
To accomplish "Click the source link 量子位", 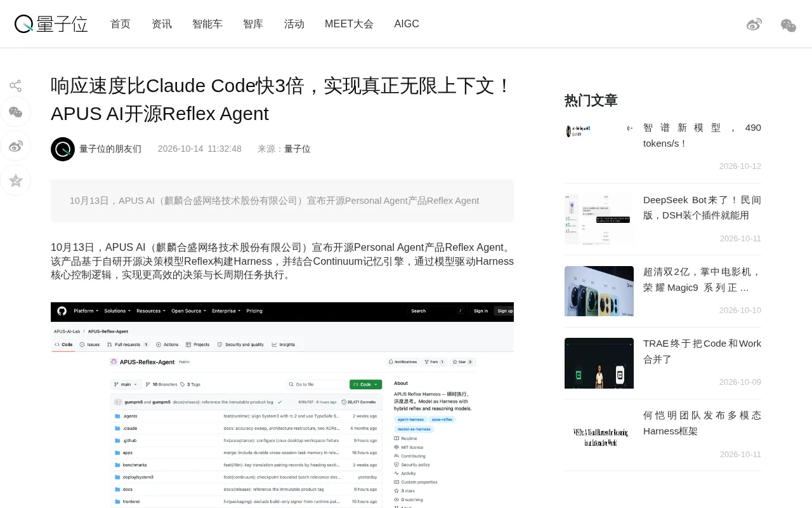I will point(298,149).
